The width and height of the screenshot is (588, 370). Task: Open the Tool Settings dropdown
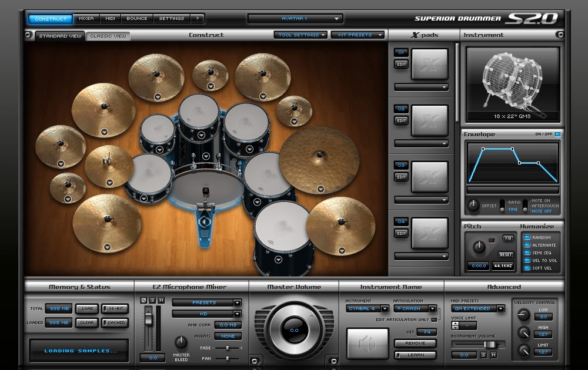[x=300, y=35]
